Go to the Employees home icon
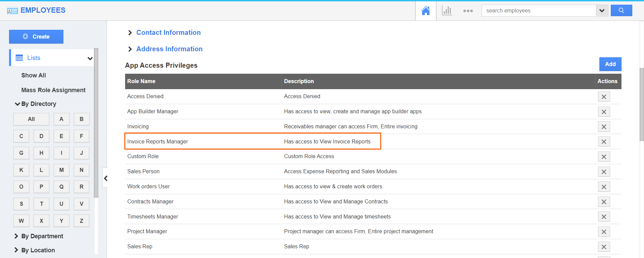This screenshot has width=644, height=258. [426, 11]
